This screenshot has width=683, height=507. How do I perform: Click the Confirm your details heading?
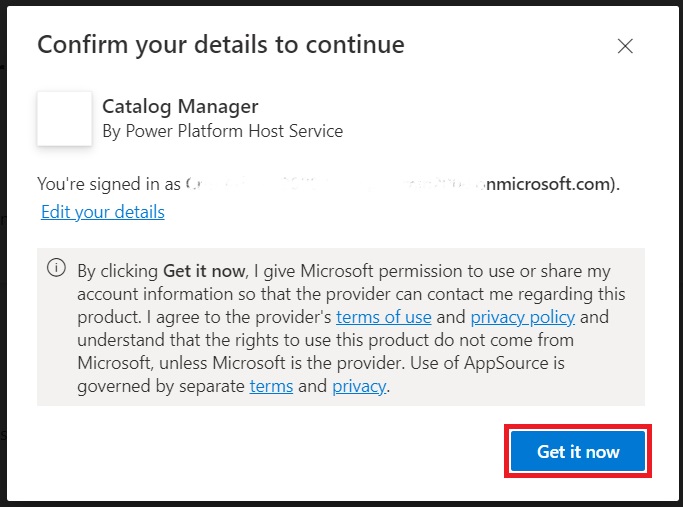221,45
